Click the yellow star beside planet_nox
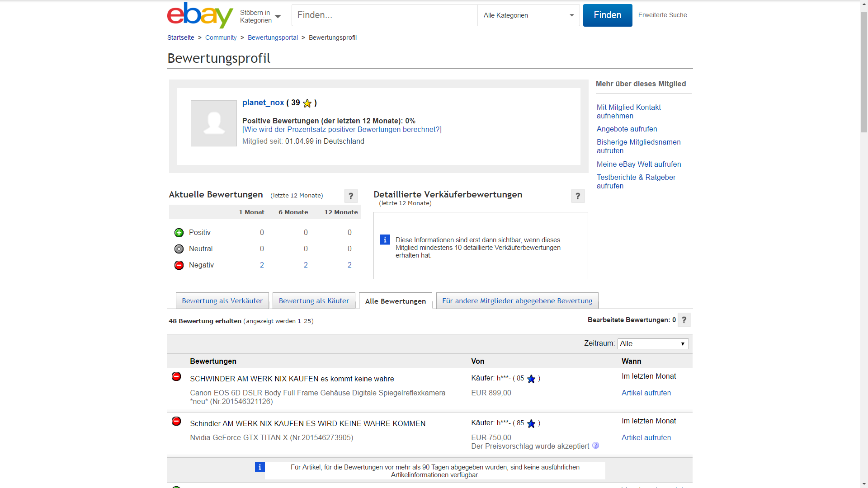The width and height of the screenshot is (868, 488). coord(307,103)
